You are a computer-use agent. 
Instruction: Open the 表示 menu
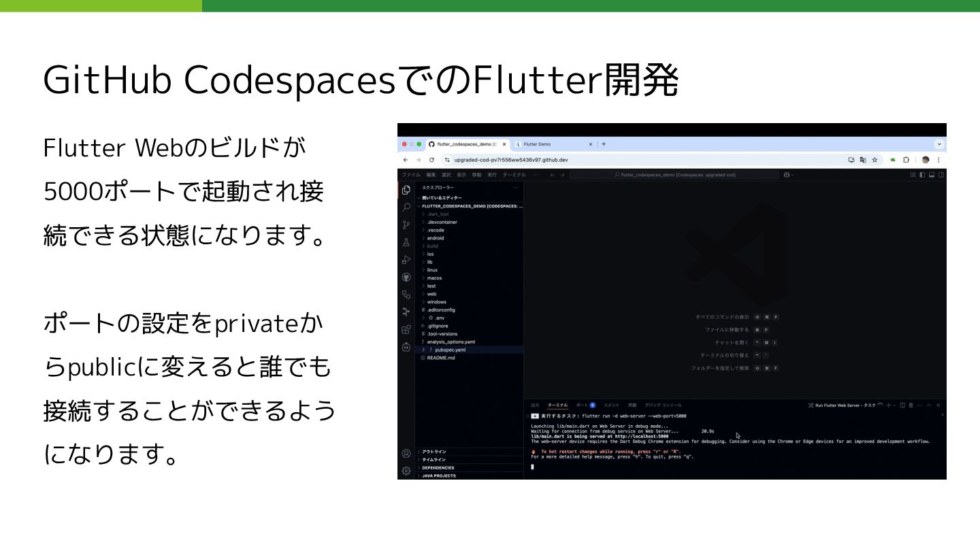click(461, 175)
